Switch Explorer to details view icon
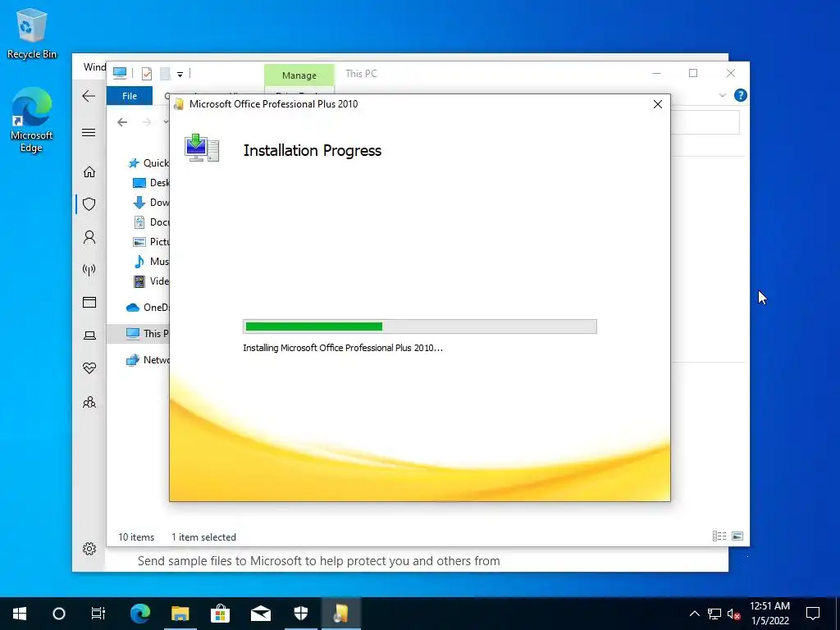 (x=719, y=536)
